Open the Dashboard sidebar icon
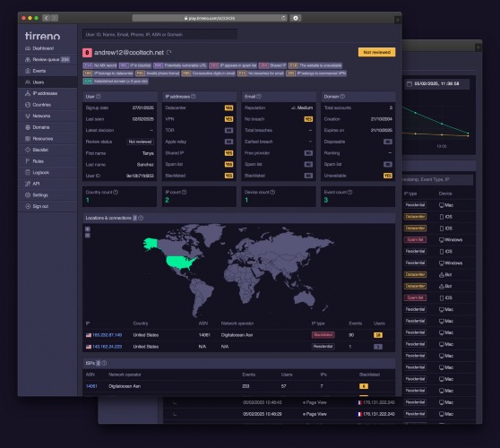 28,48
